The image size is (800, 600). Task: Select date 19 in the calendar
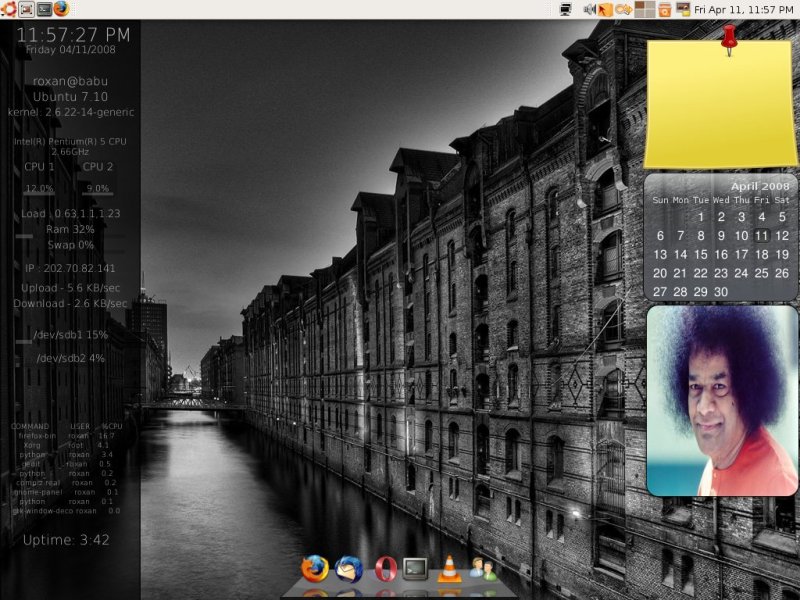(782, 254)
